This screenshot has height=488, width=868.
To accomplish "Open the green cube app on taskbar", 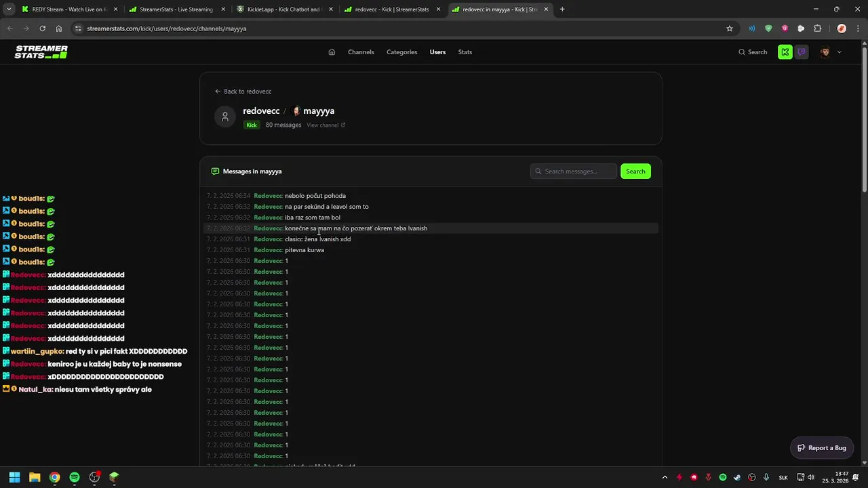I will click(114, 477).
